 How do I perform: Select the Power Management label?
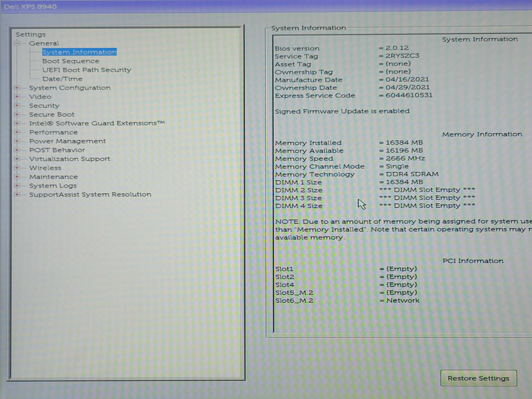tap(67, 141)
